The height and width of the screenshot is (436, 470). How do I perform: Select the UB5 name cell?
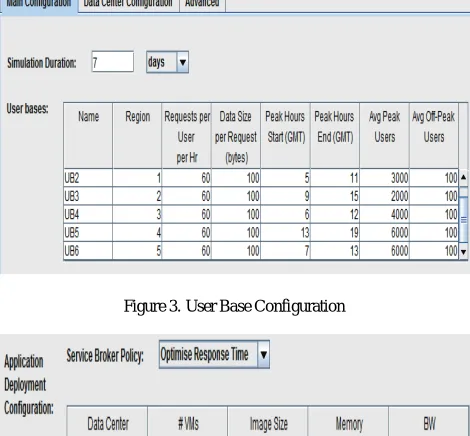[88, 233]
